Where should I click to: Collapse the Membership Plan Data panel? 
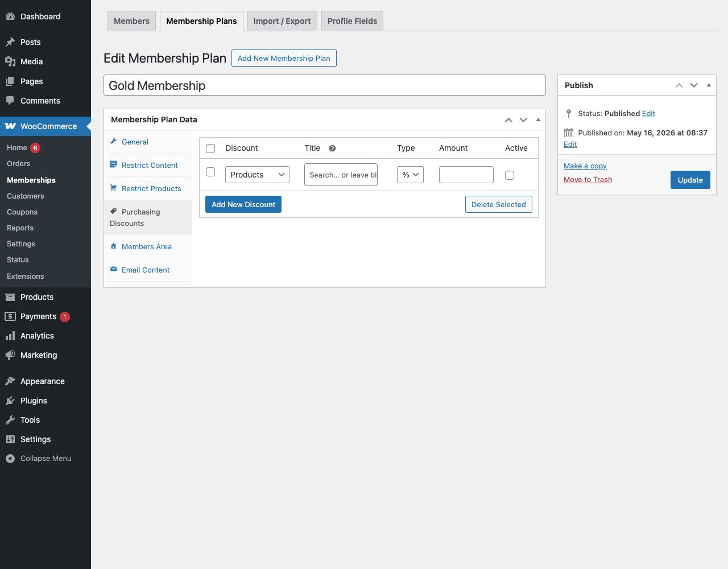[x=538, y=119]
